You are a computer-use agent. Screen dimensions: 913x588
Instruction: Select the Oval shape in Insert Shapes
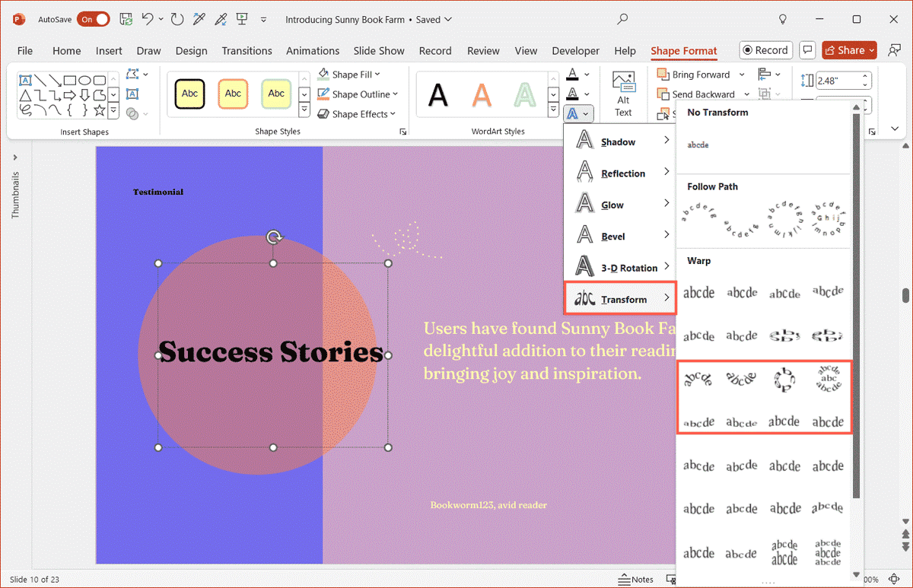click(84, 80)
